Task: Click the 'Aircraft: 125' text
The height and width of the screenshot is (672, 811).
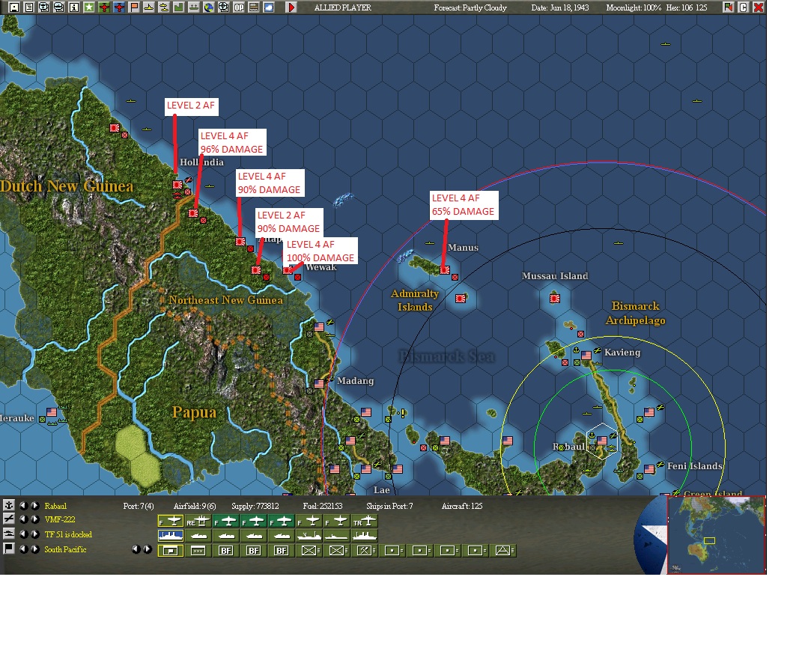Action: [x=462, y=506]
